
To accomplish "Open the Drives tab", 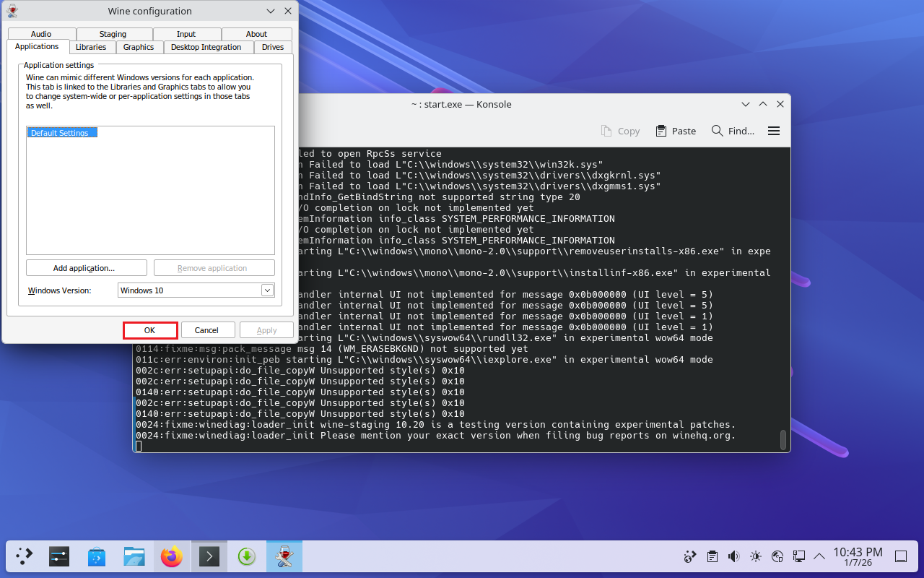I will click(273, 47).
